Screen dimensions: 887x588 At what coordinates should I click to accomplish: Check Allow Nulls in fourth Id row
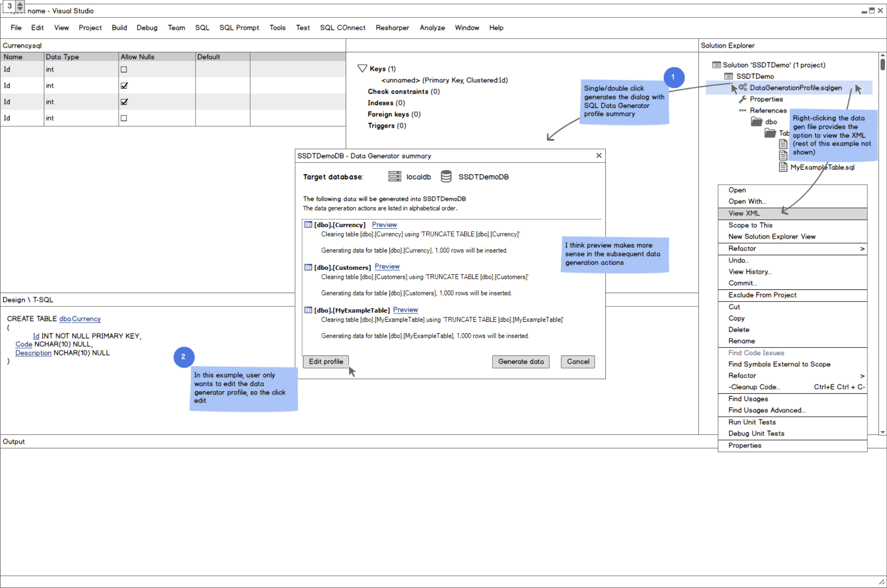[124, 118]
